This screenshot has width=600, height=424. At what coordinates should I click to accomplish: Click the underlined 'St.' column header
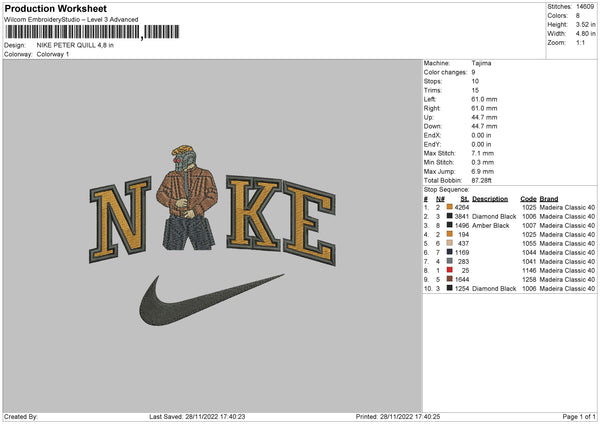465,199
